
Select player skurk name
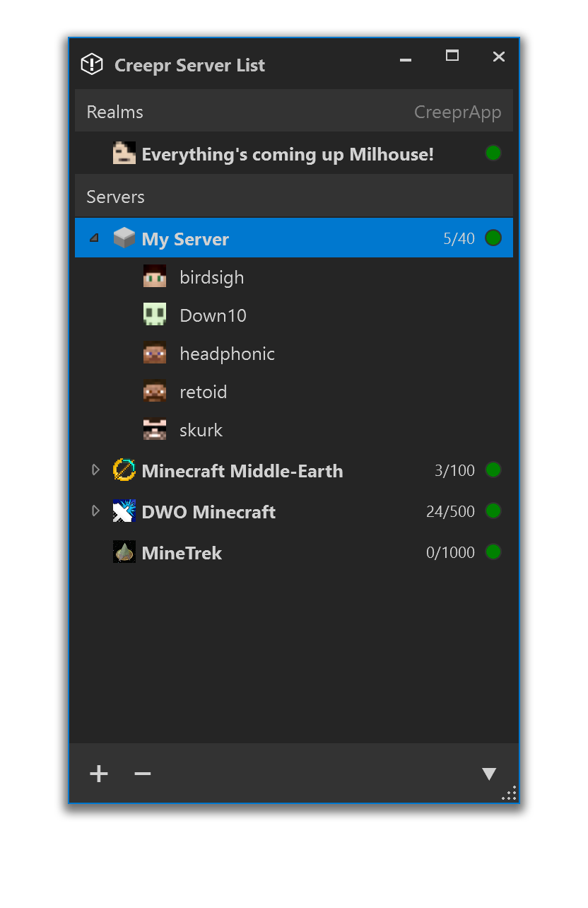(201, 430)
